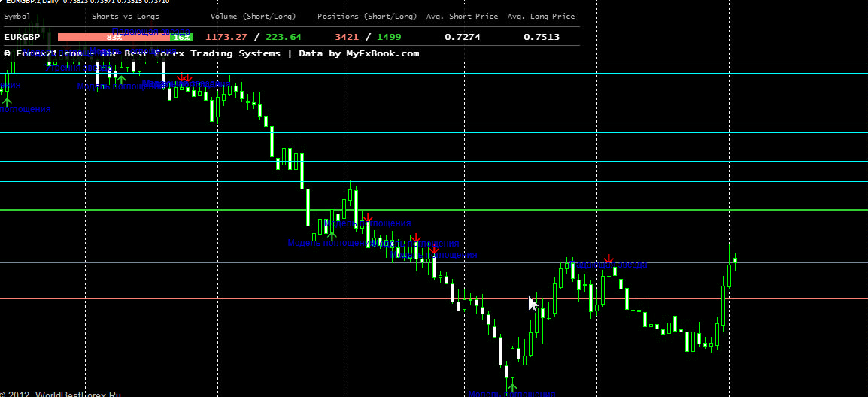This screenshot has height=397, width=868.
Task: Select the salmon-red horizontal level line
Action: tap(434, 299)
